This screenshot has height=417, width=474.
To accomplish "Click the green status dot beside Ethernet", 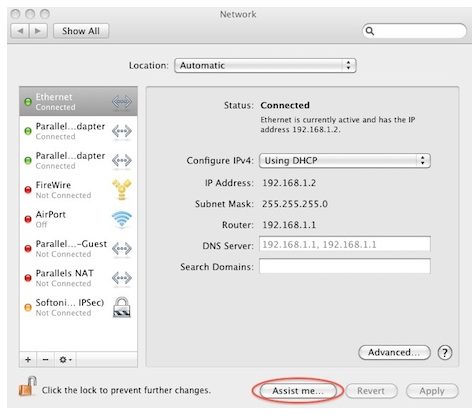I will (28, 101).
